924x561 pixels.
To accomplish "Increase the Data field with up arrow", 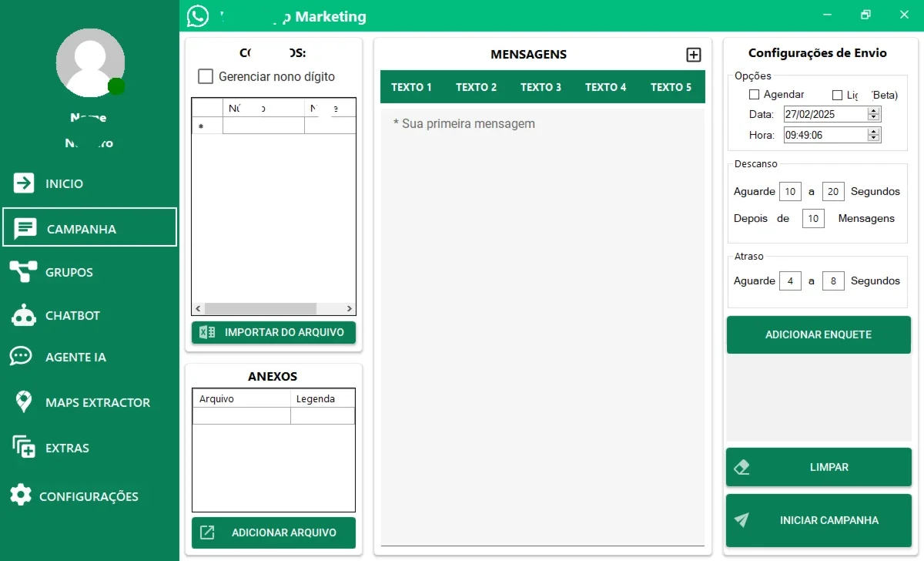I will 874,110.
